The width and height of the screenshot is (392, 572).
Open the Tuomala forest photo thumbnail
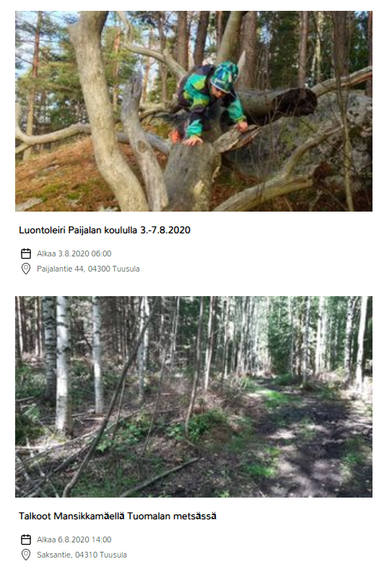pyautogui.click(x=193, y=396)
